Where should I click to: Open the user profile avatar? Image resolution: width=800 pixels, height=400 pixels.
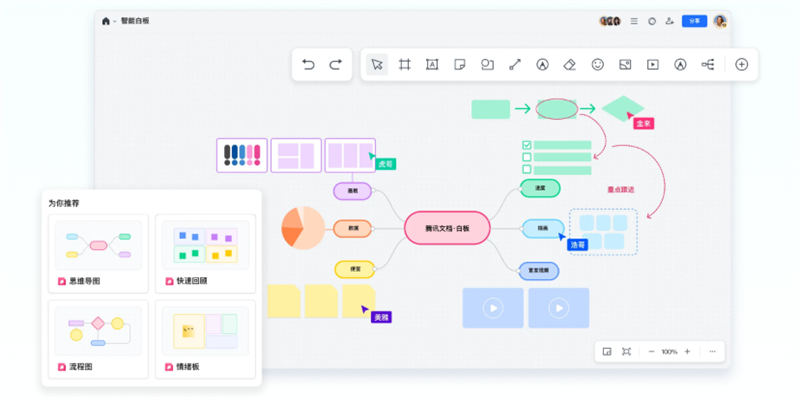click(720, 21)
